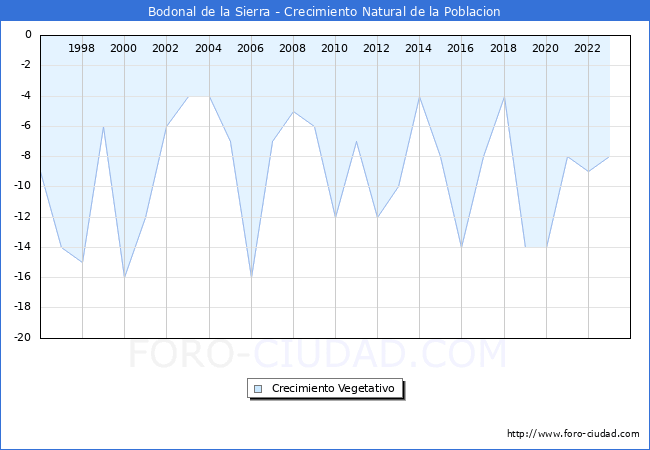This screenshot has height=450, width=650.
Task: Click the -10 y-axis label
Action: (x=23, y=186)
